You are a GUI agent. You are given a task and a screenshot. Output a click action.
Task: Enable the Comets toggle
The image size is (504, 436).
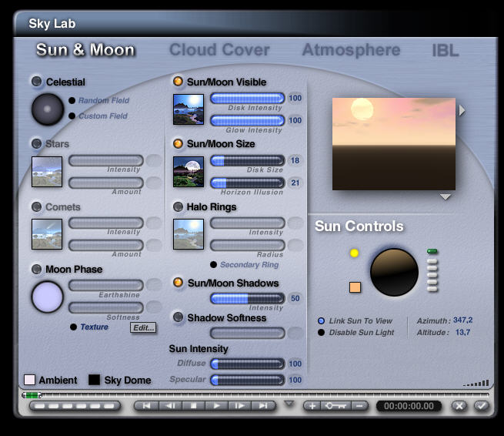click(x=37, y=206)
